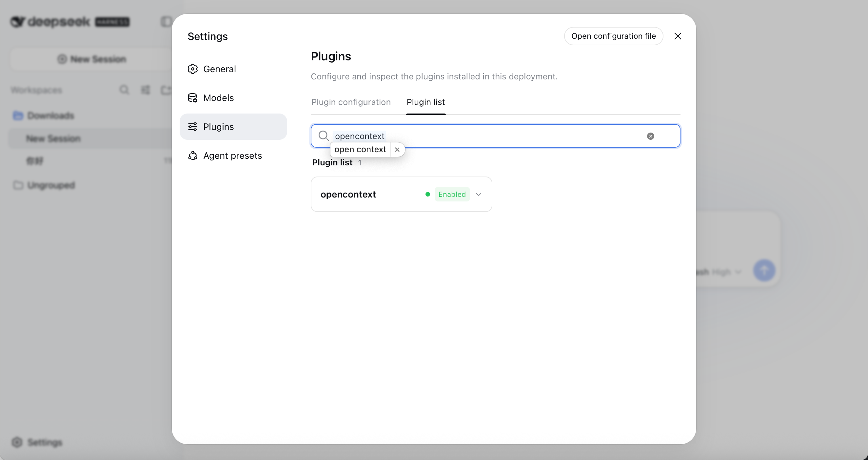Click the Agent presets icon

point(192,156)
